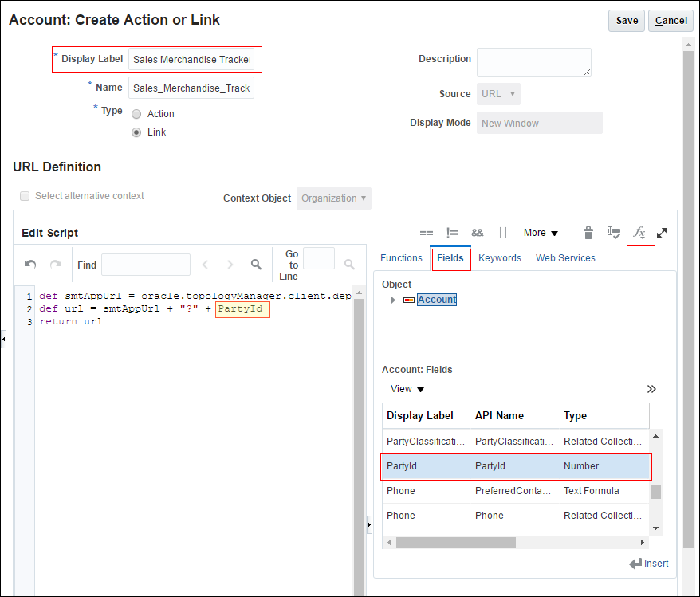Click the Go to Line magnifier icon
The image size is (700, 597).
349,265
